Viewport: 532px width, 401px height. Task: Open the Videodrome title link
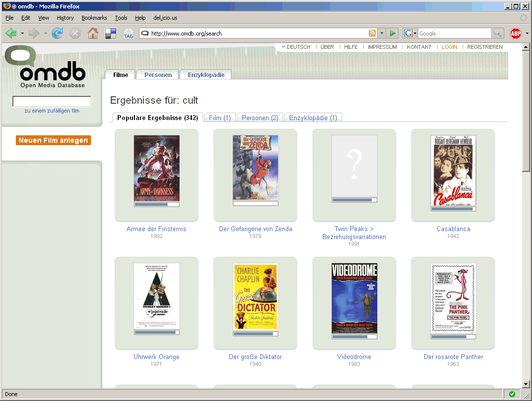tap(354, 357)
